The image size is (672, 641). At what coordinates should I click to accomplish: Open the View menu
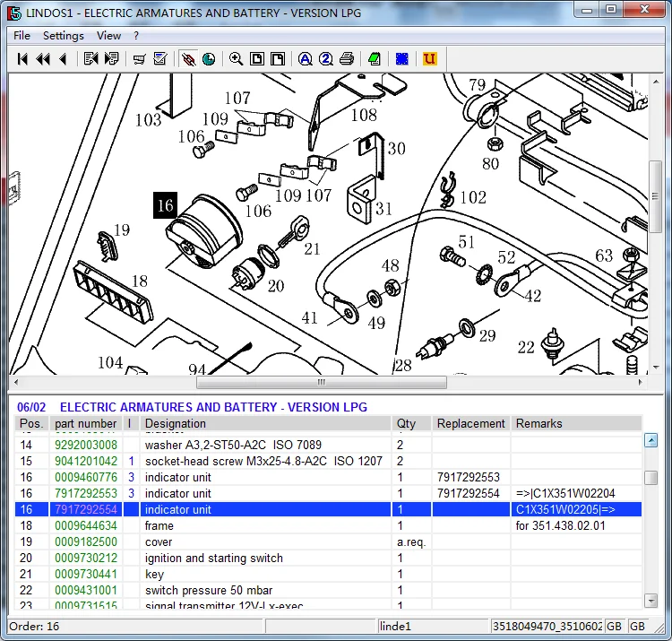(x=108, y=36)
